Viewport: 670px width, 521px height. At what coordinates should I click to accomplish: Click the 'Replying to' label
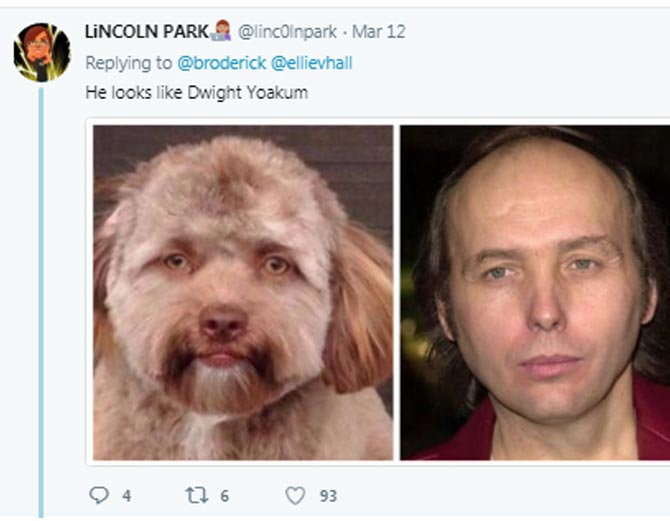click(x=129, y=63)
